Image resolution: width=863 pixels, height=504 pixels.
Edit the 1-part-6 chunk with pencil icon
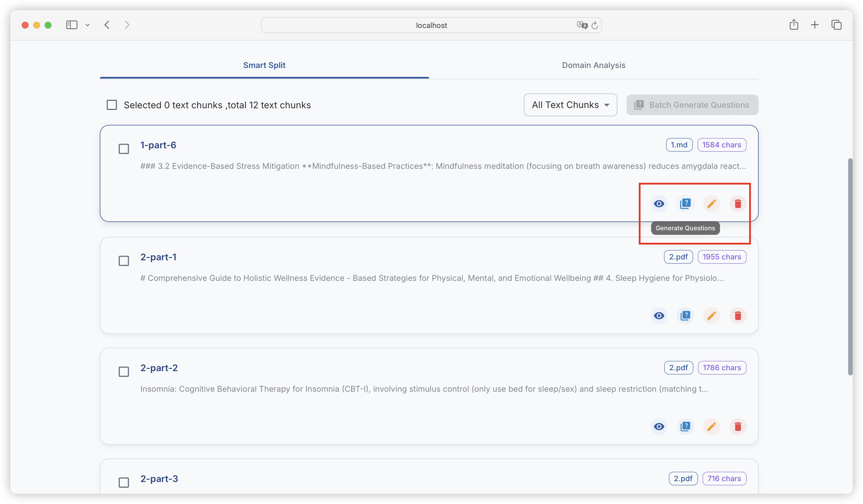pos(712,204)
